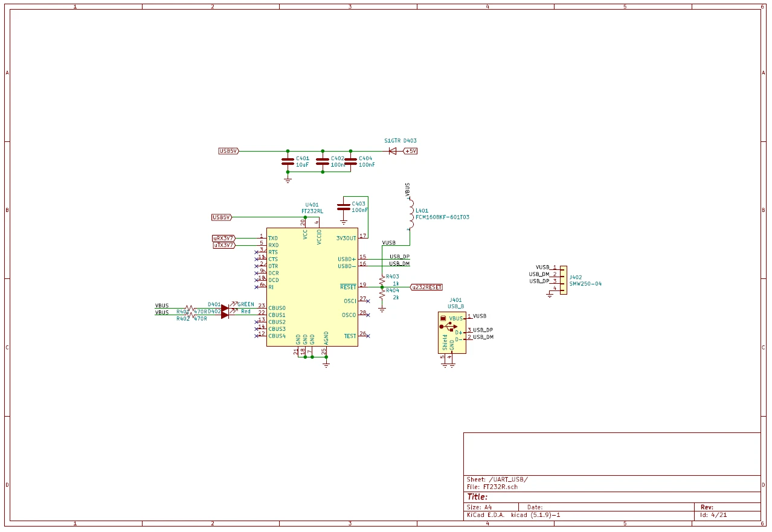Click the red LED D402 symbol
The height and width of the screenshot is (532, 772).
[225, 315]
